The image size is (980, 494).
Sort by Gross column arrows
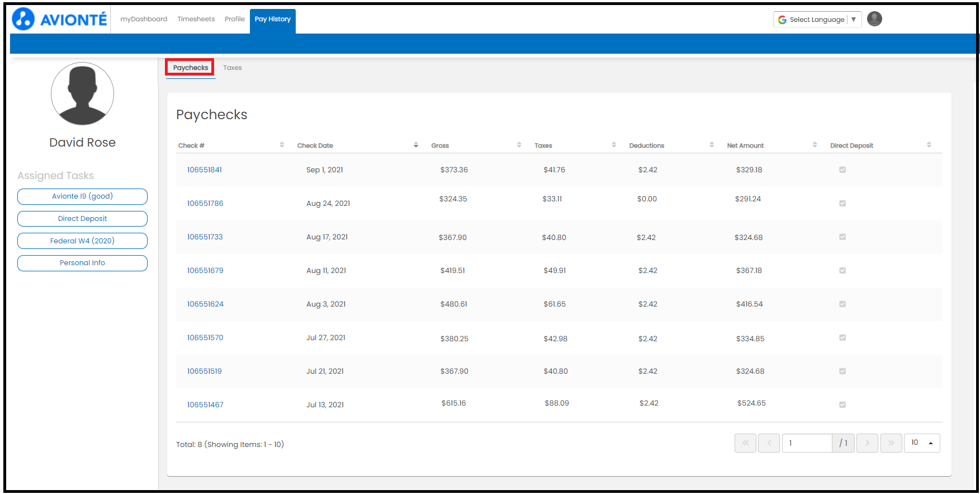pyautogui.click(x=519, y=145)
